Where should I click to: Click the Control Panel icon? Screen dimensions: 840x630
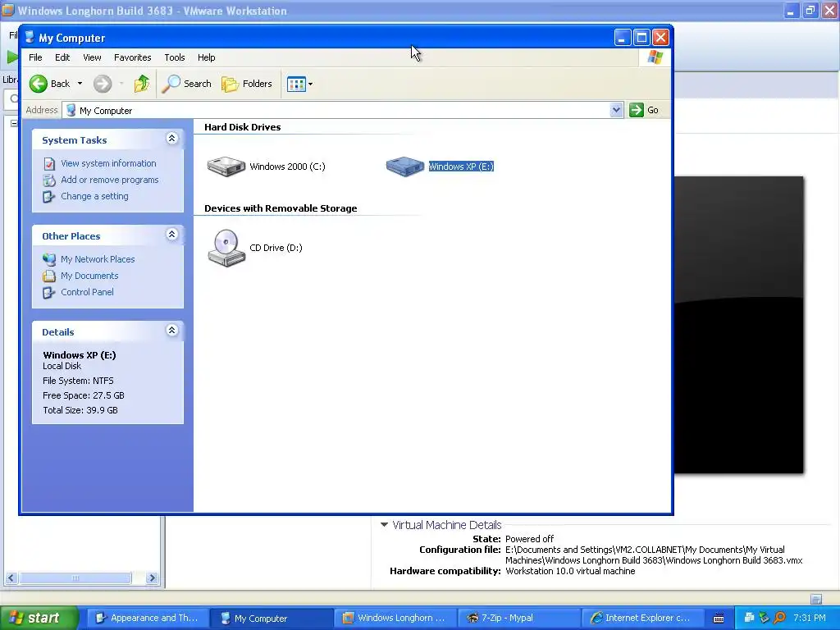tap(49, 293)
